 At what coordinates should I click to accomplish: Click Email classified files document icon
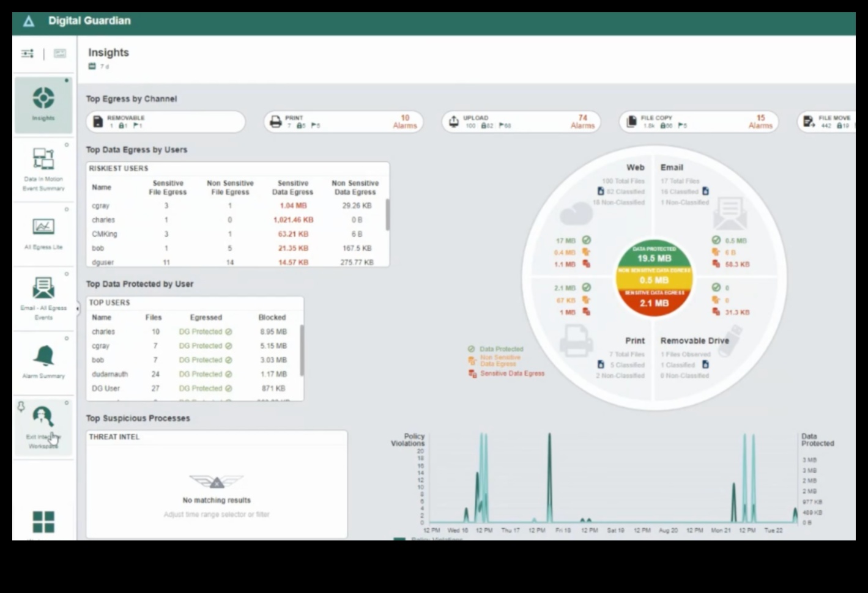tap(705, 191)
